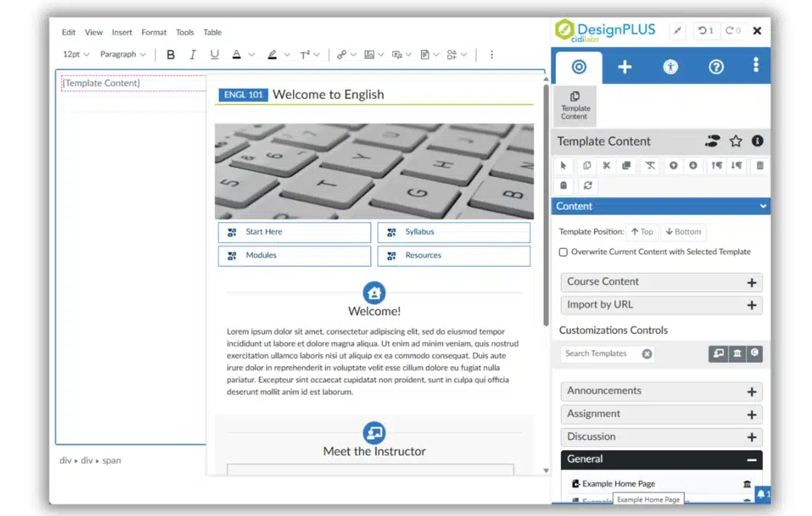Enable Overwrite Current Content with Selected Template
812x516 pixels.
[x=563, y=252]
